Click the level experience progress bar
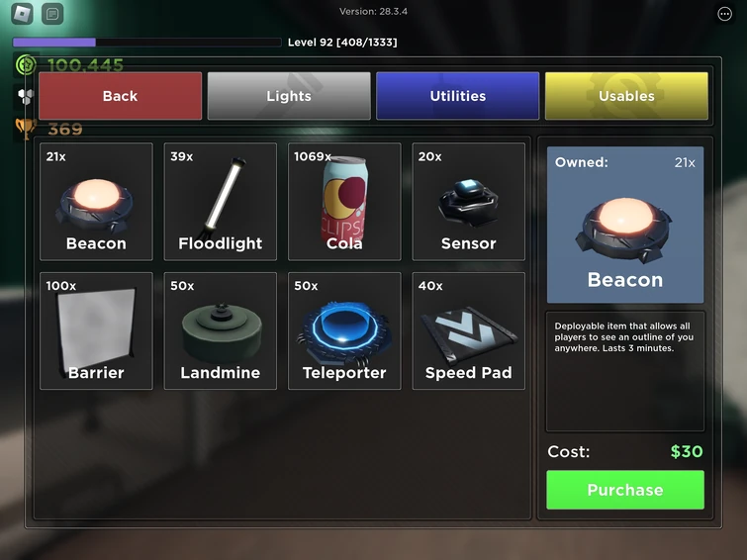The image size is (747, 560). (146, 43)
